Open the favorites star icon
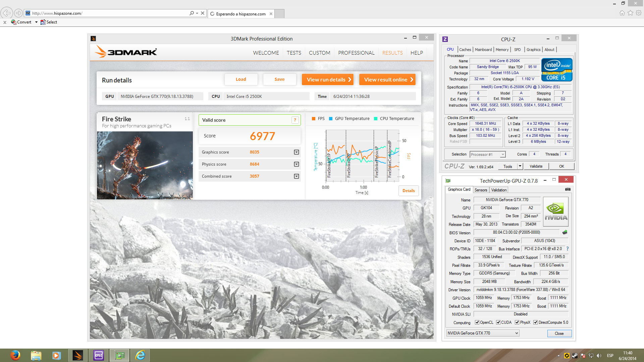This screenshot has width=644, height=362. coord(631,13)
